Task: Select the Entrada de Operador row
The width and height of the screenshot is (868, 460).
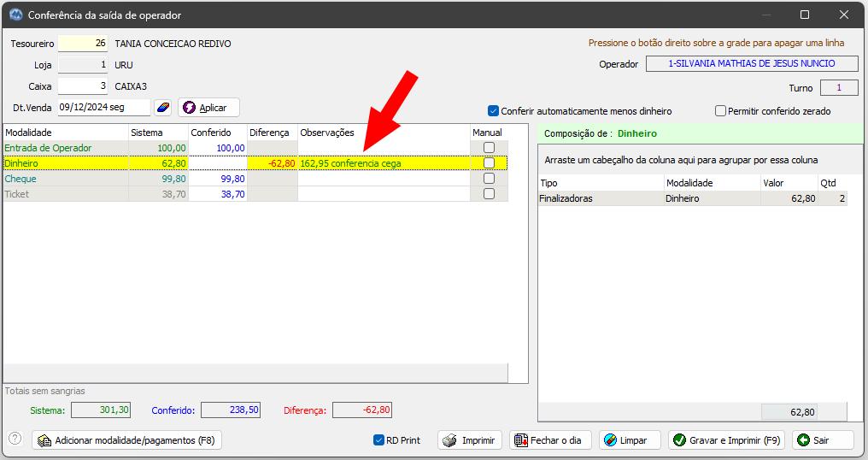Action: [x=255, y=148]
